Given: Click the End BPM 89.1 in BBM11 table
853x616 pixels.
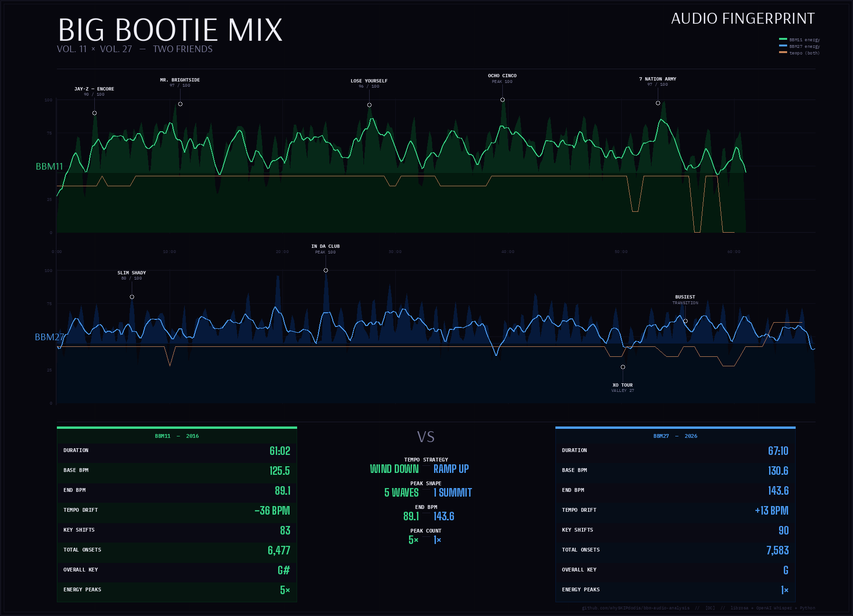Looking at the screenshot, I should pyautogui.click(x=282, y=490).
